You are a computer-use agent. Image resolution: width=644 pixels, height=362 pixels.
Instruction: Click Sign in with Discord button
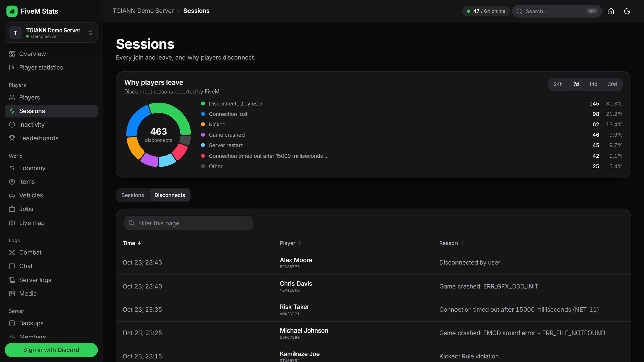[x=51, y=350]
